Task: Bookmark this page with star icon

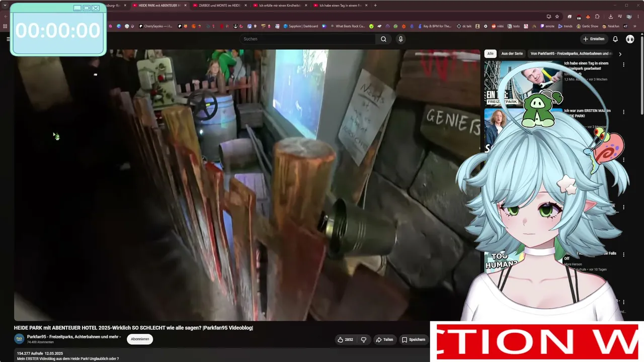Action: 557,17
